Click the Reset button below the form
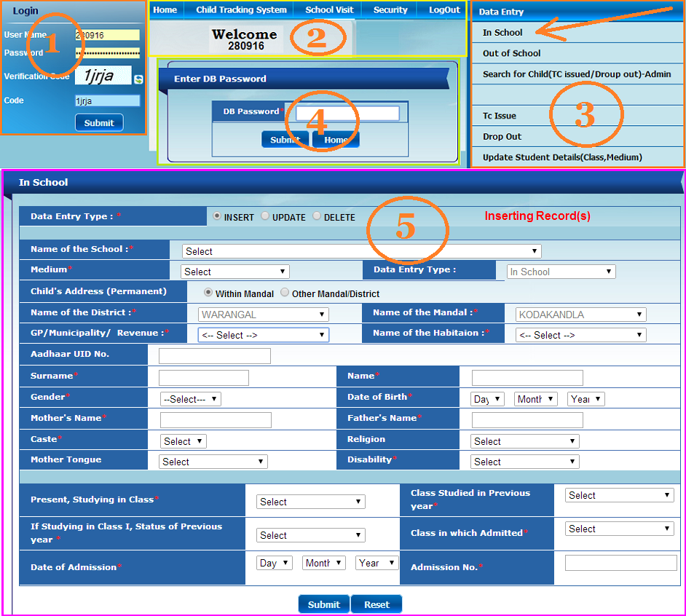This screenshot has width=686, height=616. (x=376, y=604)
